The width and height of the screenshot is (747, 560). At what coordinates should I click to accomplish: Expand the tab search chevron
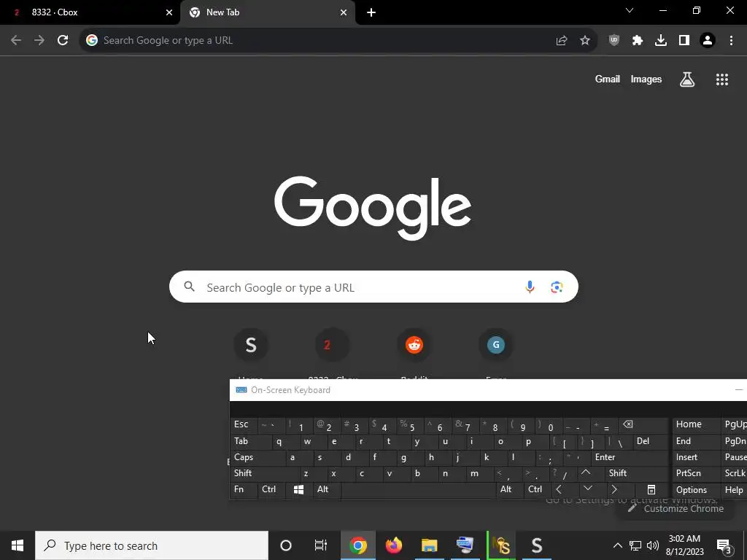tap(630, 10)
